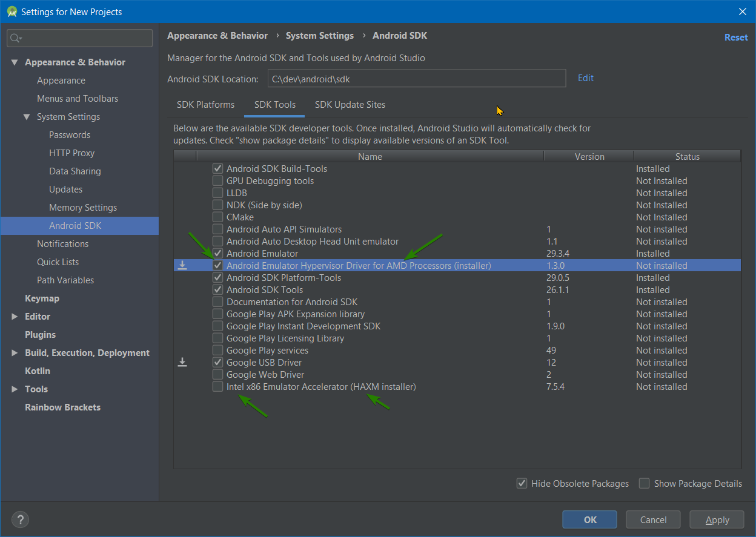The height and width of the screenshot is (537, 756).
Task: Click download icon beside AMD Hypervisor Driver row
Action: click(182, 265)
